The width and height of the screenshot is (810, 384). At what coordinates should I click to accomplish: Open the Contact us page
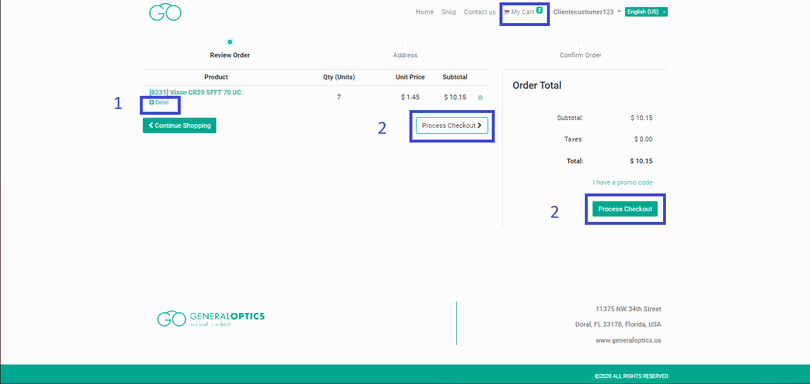tap(479, 12)
